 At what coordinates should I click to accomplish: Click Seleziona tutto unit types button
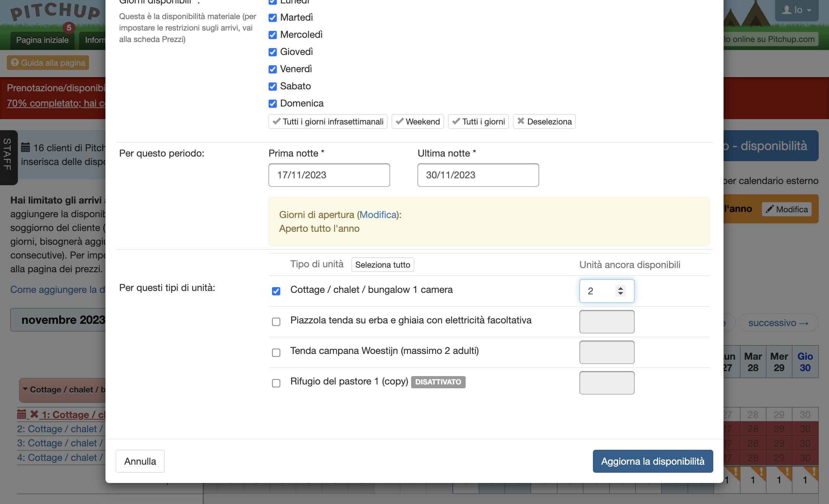[x=382, y=265]
